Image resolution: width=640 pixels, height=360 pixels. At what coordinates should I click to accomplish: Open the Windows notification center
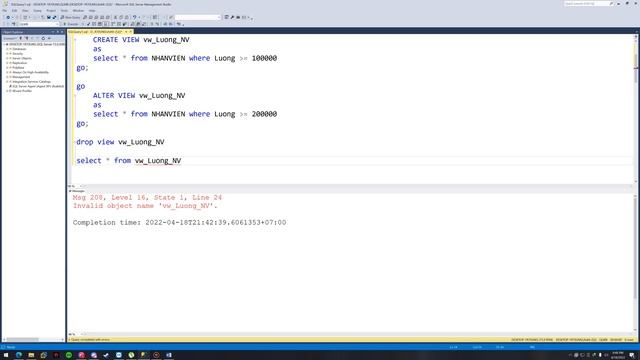tap(632, 355)
